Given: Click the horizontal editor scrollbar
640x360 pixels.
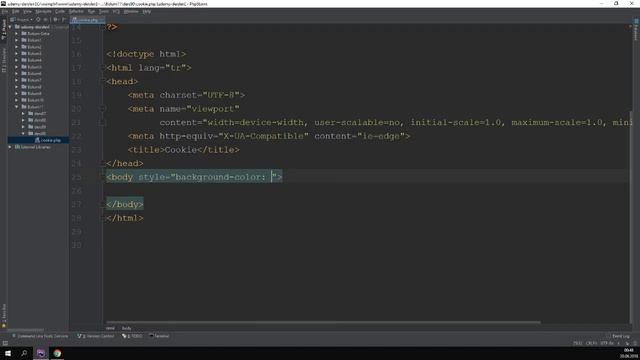Looking at the screenshot, I should coord(323,322).
